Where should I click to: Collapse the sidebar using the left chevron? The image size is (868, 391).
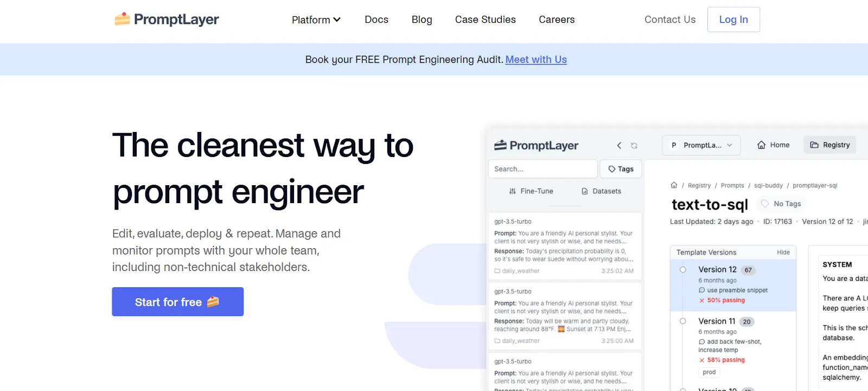619,146
